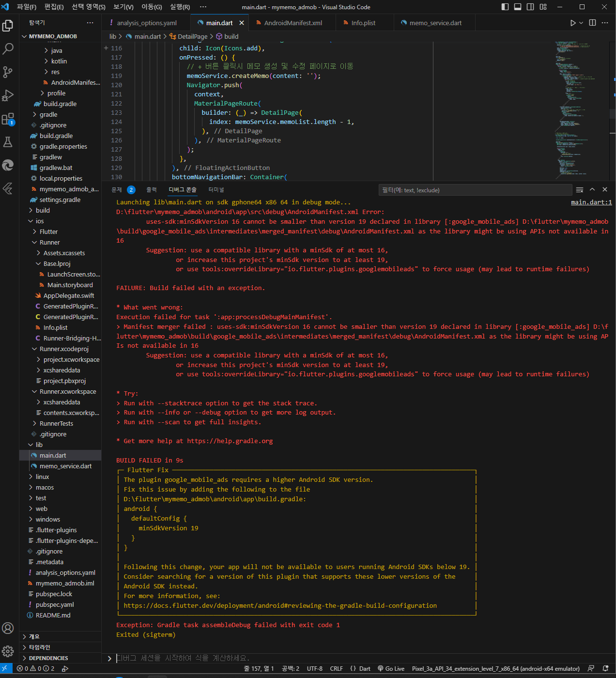616x678 pixels.
Task: Click the Run play button in editor toolbar
Action: tap(573, 23)
